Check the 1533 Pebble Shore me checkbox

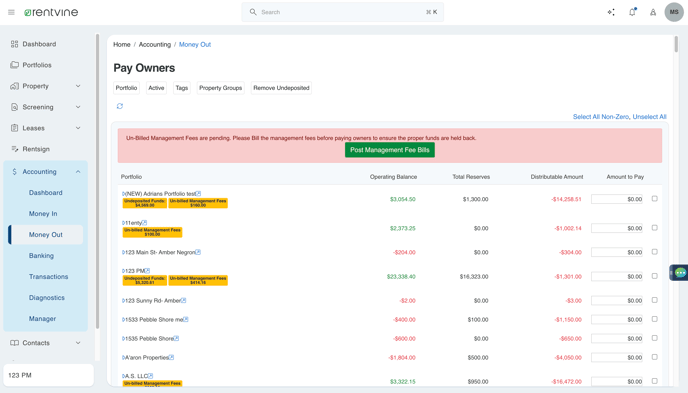click(x=655, y=319)
